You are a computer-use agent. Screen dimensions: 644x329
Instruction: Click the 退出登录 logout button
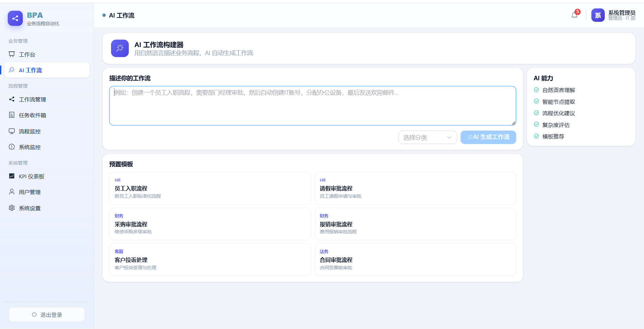[47, 315]
